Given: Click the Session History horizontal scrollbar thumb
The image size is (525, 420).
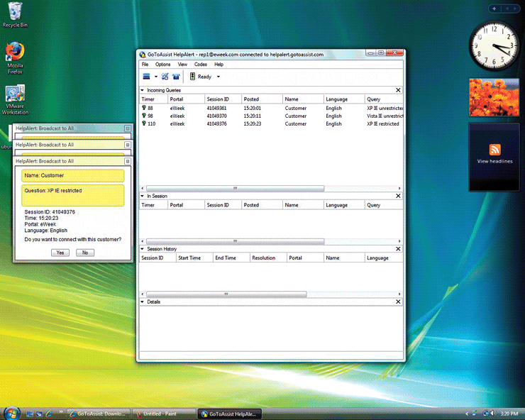Looking at the screenshot, I should pos(226,294).
